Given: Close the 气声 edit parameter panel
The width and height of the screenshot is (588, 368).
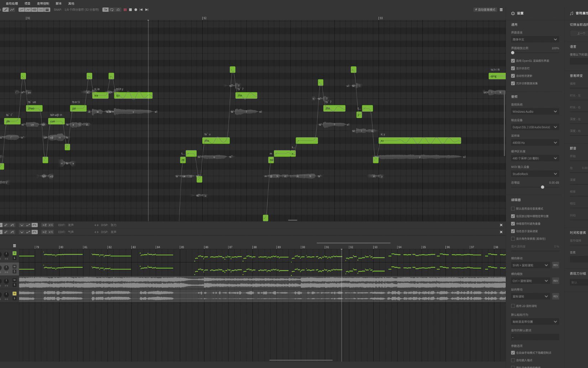Looking at the screenshot, I should pyautogui.click(x=501, y=232).
